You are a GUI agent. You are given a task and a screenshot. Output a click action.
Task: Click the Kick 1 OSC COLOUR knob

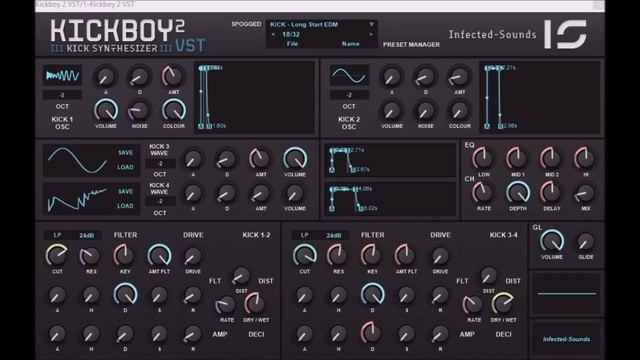click(174, 110)
